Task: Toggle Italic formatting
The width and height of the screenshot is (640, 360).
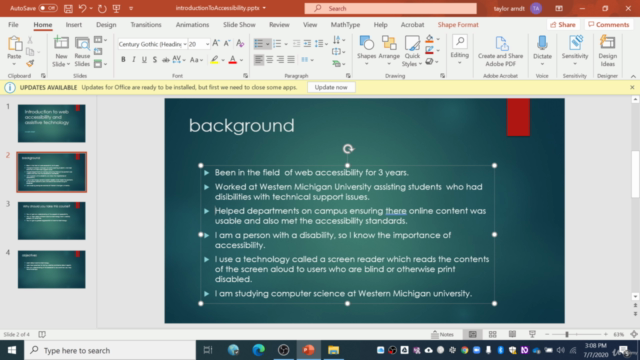Action: coord(134,60)
